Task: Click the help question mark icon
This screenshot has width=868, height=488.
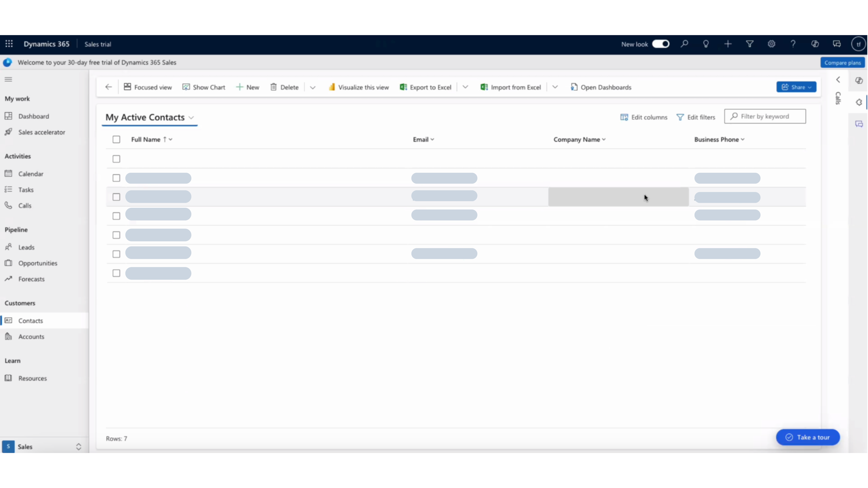Action: tap(793, 44)
